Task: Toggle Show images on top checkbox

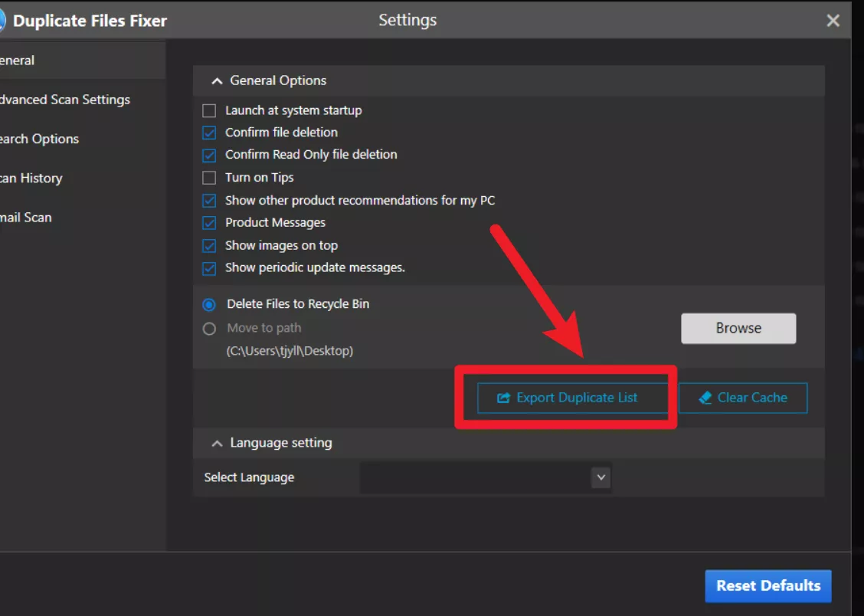Action: [x=209, y=246]
